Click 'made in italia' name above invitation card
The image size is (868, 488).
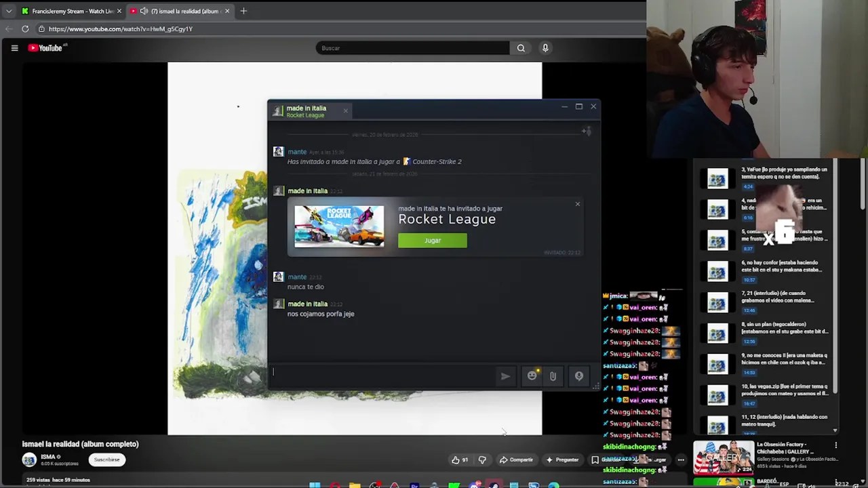click(307, 190)
